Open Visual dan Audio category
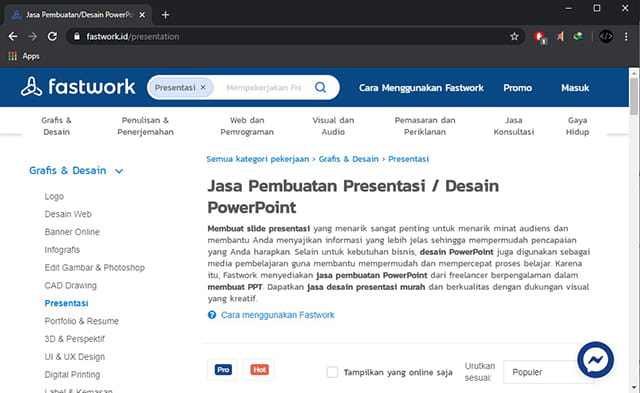Image resolution: width=640 pixels, height=393 pixels. pyautogui.click(x=333, y=126)
